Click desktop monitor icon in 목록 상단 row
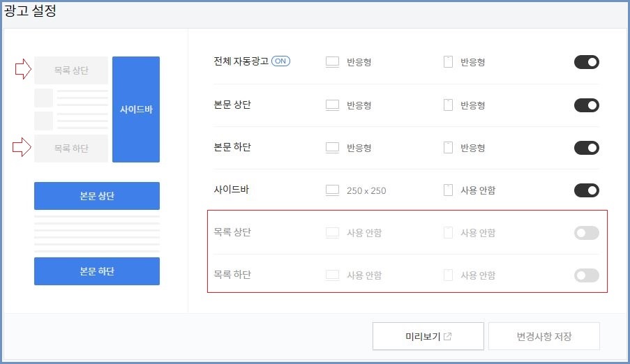 pos(332,233)
